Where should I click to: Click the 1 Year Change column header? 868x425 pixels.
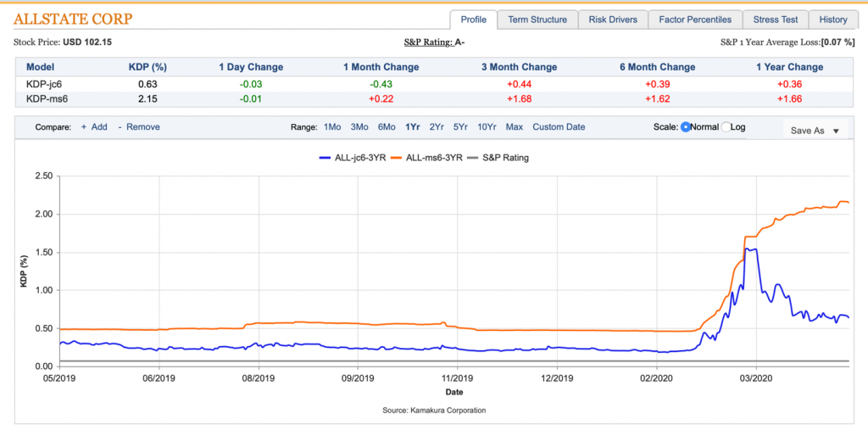coord(789,67)
